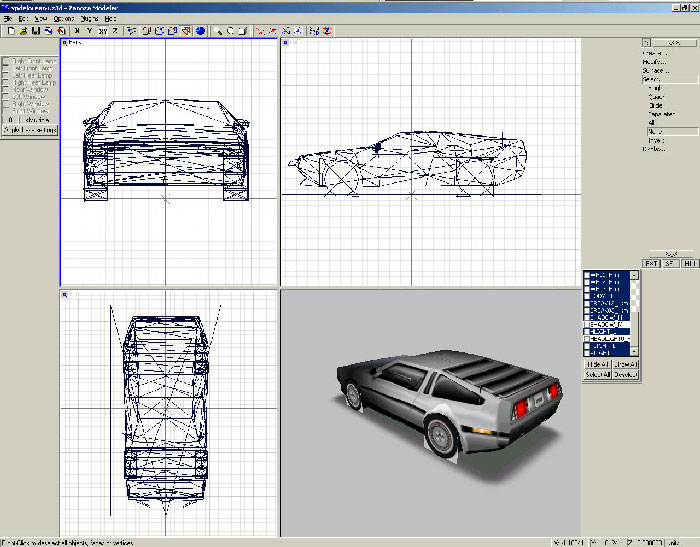Enable the Rear Window checkbox
The image size is (700, 547).
(6, 90)
